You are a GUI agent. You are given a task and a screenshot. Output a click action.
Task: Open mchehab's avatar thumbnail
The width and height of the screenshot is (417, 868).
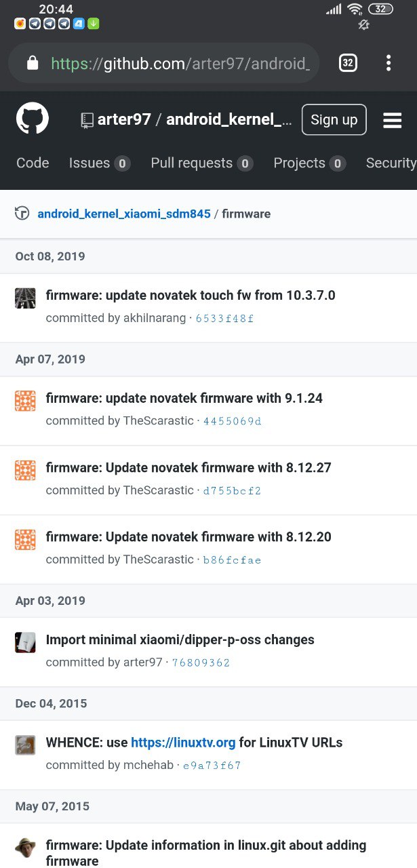point(25,745)
